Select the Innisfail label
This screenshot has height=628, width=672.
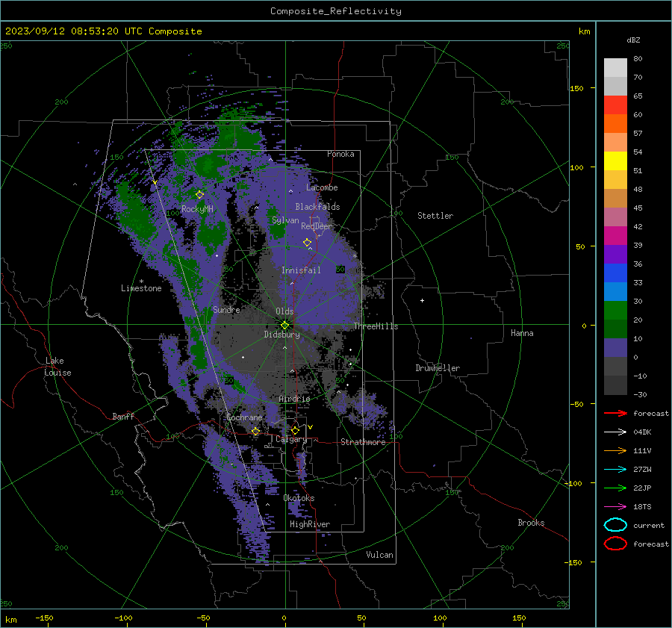(x=301, y=270)
